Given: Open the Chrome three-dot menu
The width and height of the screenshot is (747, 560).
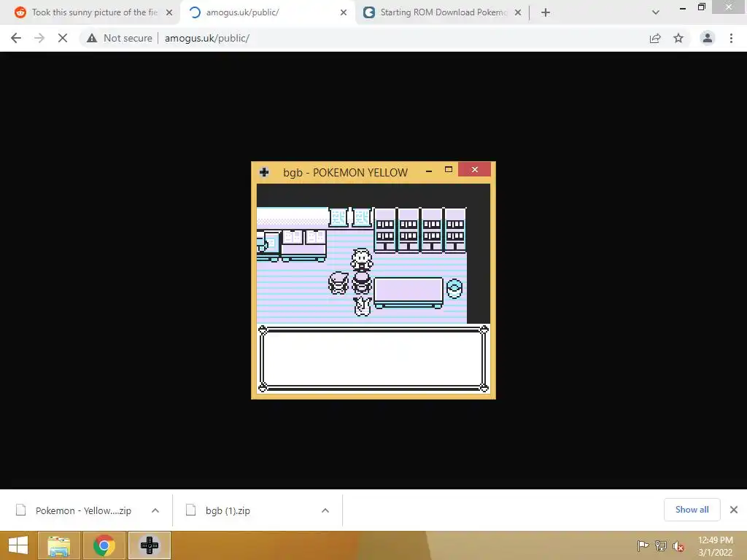Looking at the screenshot, I should tap(731, 38).
